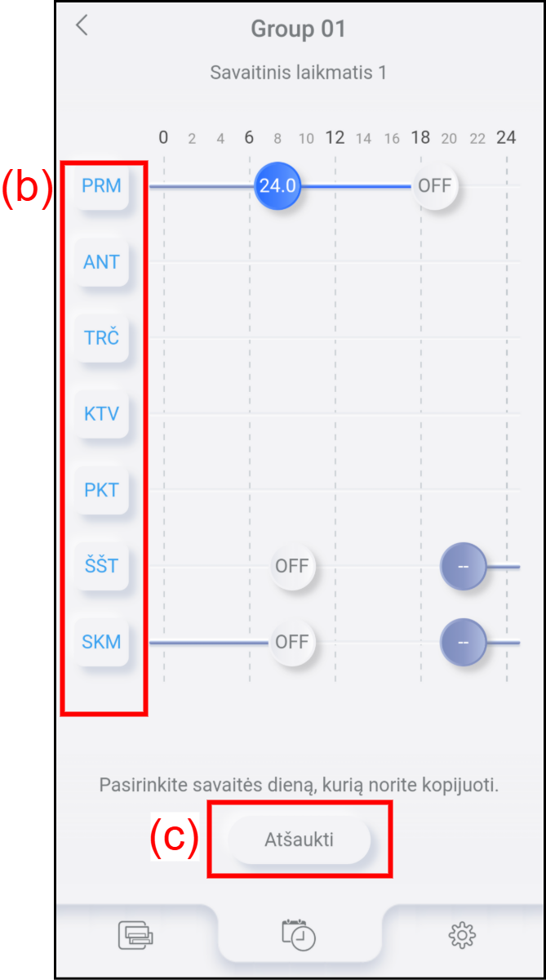Click the OFF marker on PRM row
Image resolution: width=546 pixels, height=980 pixels.
pyautogui.click(x=434, y=186)
